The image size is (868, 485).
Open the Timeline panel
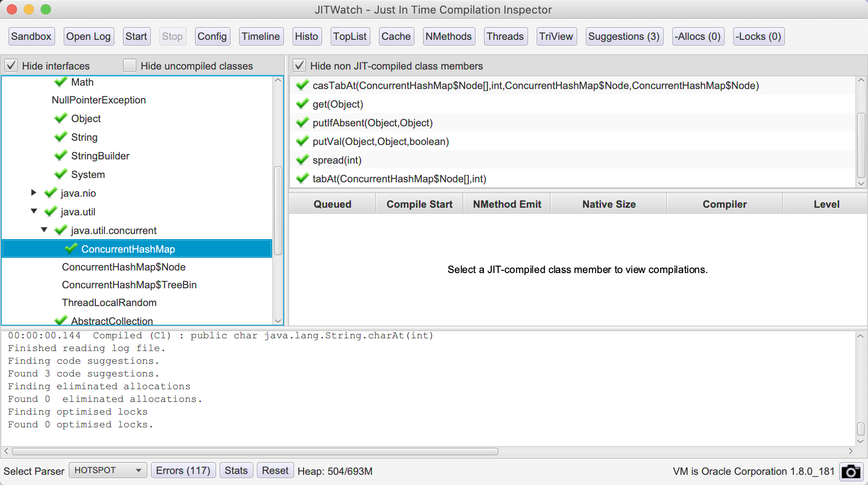coord(260,36)
